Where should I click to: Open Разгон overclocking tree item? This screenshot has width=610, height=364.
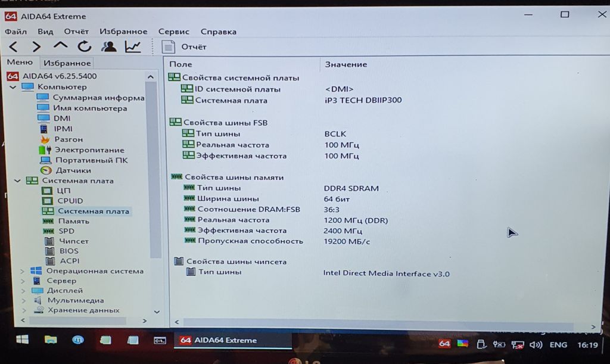(61, 139)
